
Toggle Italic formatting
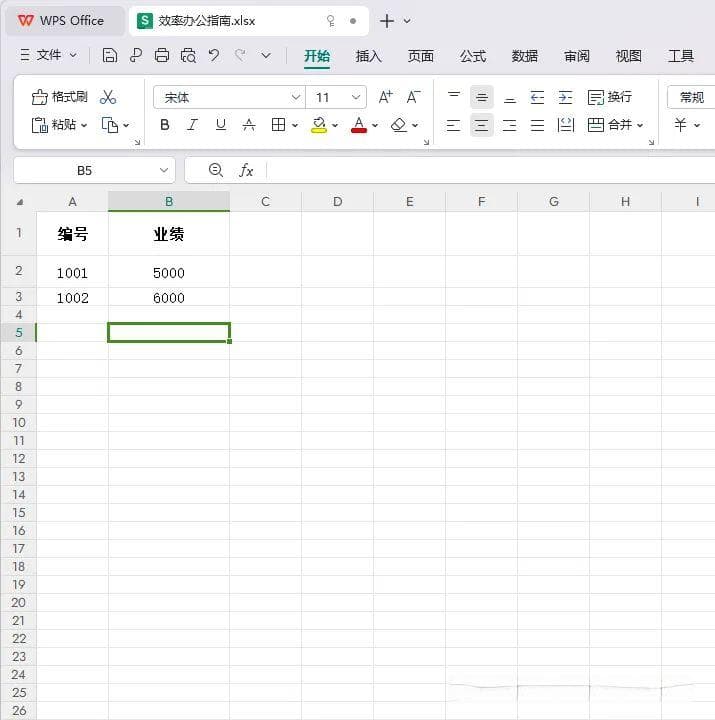192,125
